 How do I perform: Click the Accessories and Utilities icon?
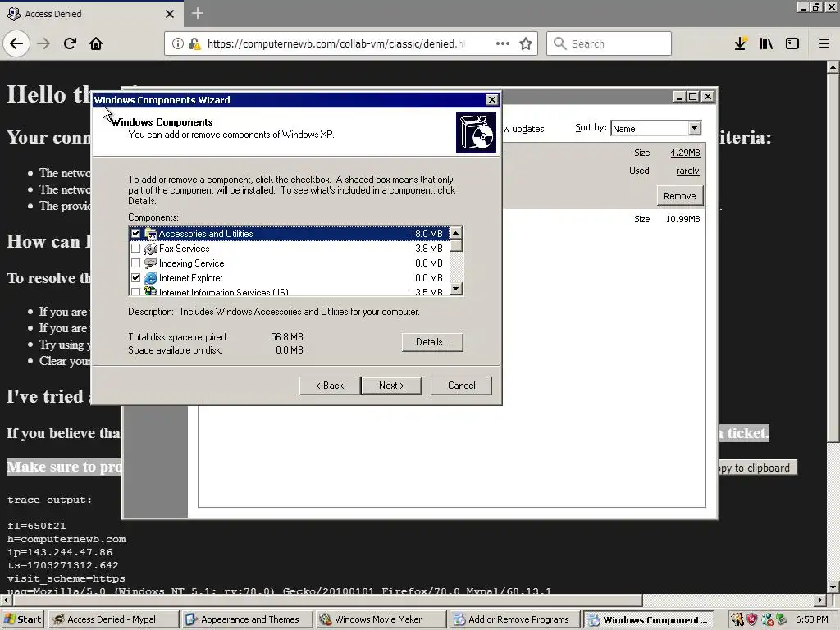pos(151,234)
